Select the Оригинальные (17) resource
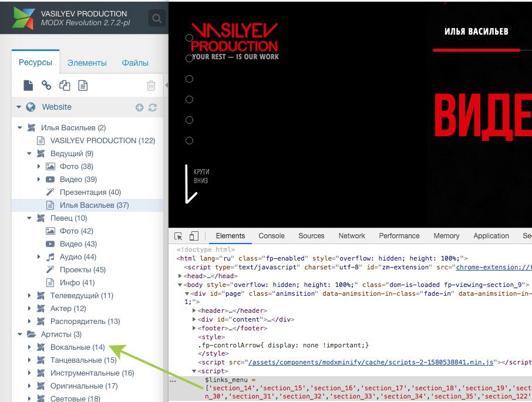The width and height of the screenshot is (532, 402). [84, 386]
